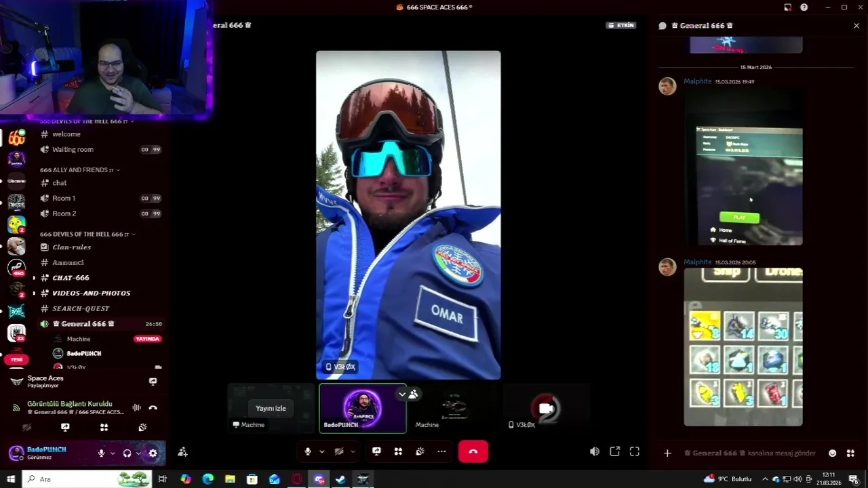
Task: Share screen icon in voice connection panel
Action: click(x=65, y=428)
